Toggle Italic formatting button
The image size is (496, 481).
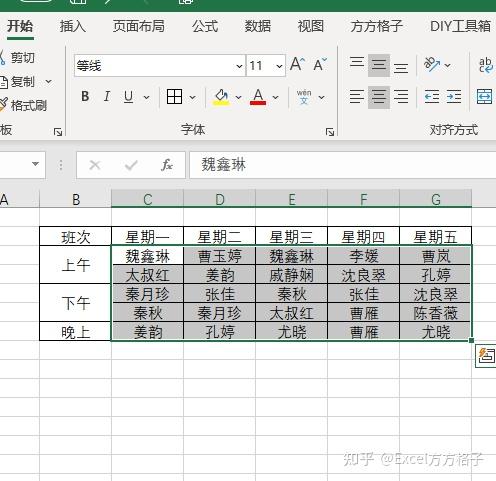[107, 97]
